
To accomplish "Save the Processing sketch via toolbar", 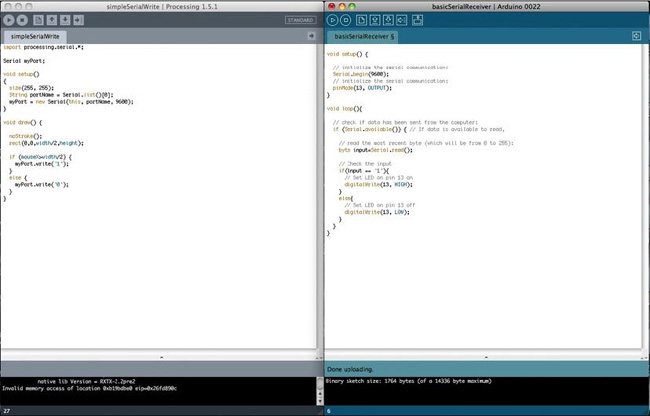I will pos(65,20).
